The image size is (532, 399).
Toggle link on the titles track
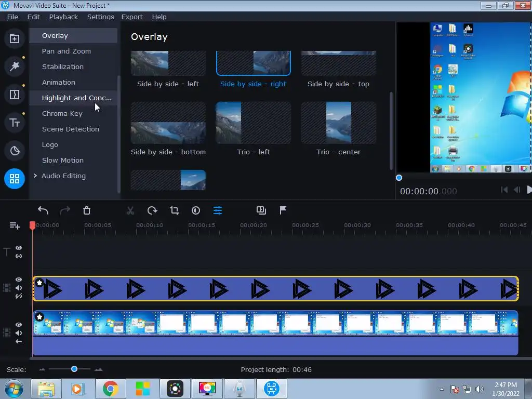(x=19, y=256)
